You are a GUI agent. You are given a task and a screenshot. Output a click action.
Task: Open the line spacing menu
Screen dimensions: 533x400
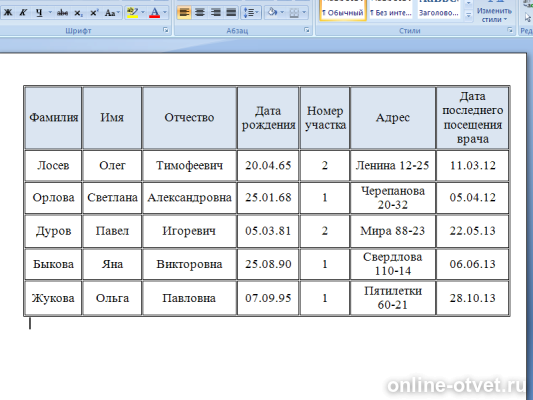(251, 13)
